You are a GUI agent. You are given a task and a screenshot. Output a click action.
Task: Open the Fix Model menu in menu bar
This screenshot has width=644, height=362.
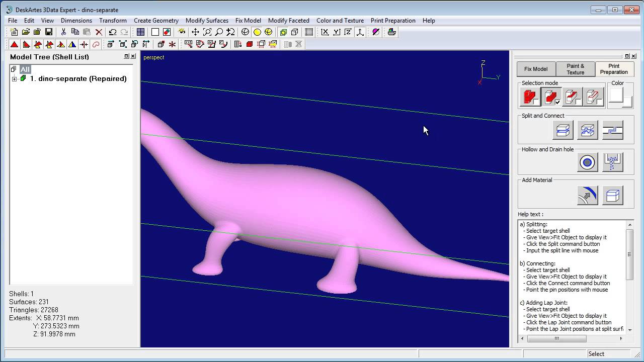[248, 21]
